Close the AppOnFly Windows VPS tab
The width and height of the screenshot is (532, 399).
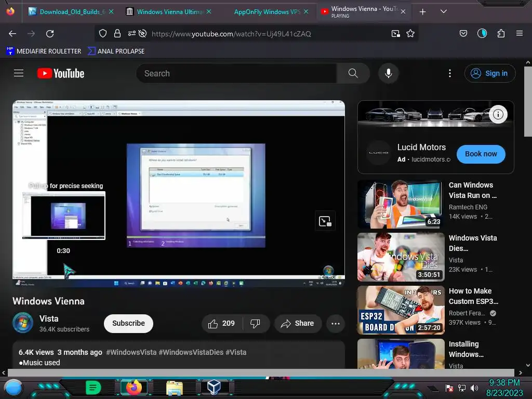click(306, 11)
